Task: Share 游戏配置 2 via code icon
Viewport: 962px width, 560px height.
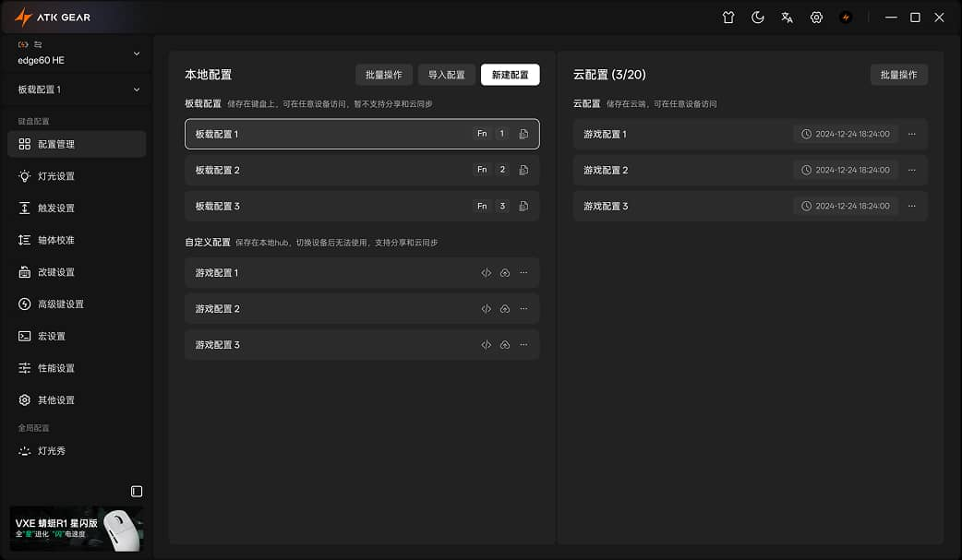Action: click(x=487, y=308)
